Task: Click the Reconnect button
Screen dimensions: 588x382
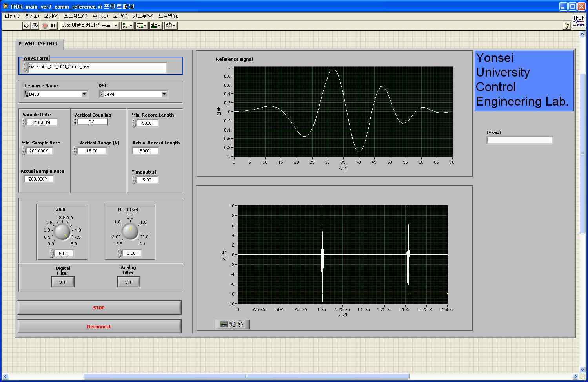Action: tap(99, 326)
